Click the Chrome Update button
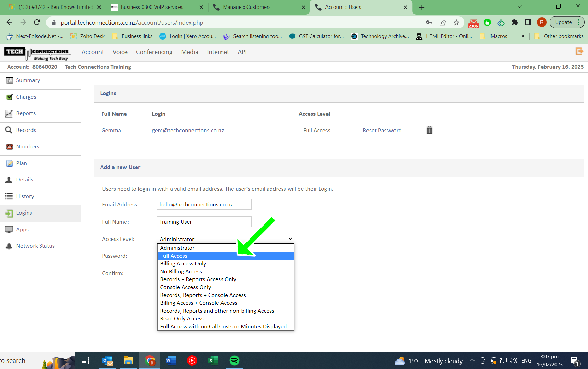 tap(567, 22)
